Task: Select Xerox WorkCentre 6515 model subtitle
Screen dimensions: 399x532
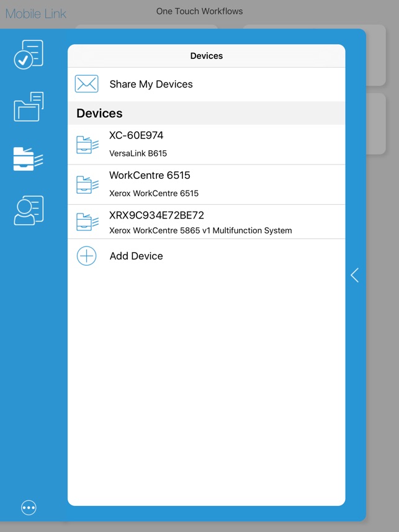Action: [x=154, y=194]
